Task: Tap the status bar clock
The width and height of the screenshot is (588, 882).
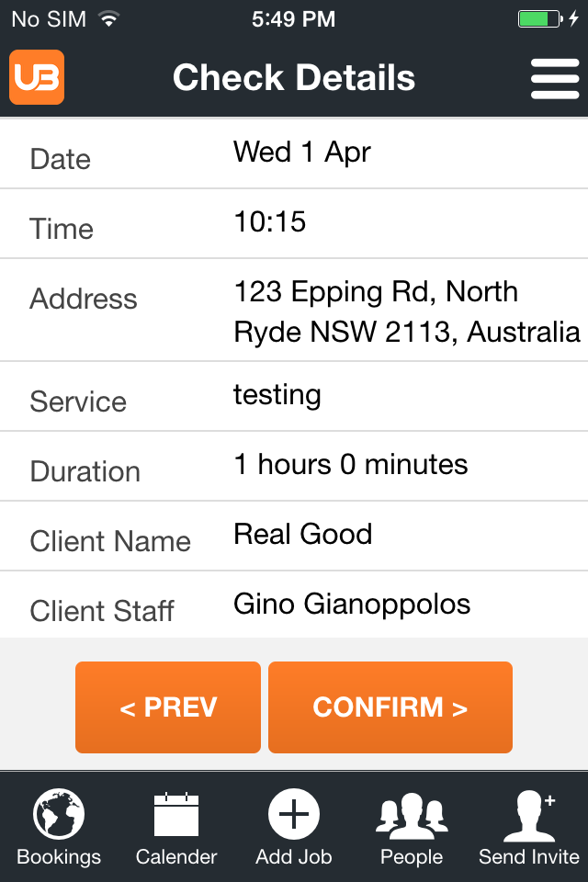Action: (x=294, y=19)
